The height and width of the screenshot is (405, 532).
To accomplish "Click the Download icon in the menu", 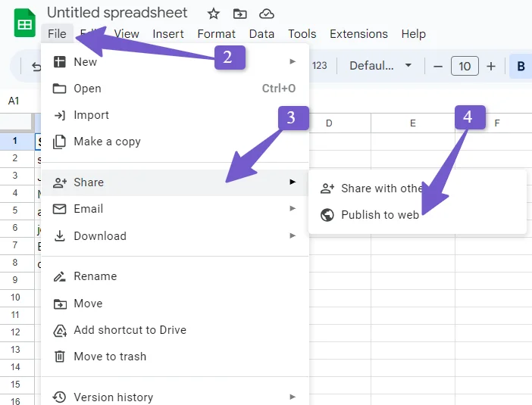I will tap(59, 235).
